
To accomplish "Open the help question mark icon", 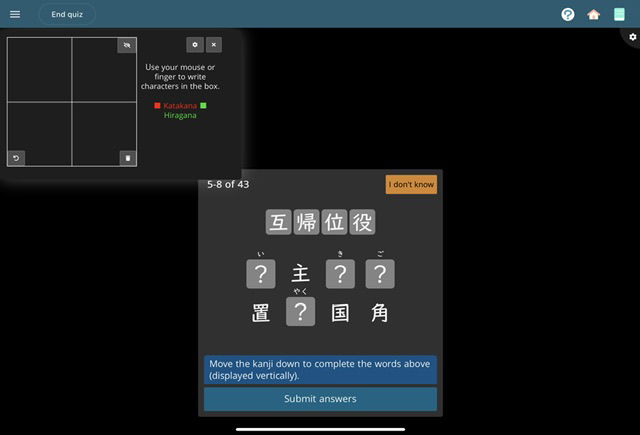I will point(568,14).
